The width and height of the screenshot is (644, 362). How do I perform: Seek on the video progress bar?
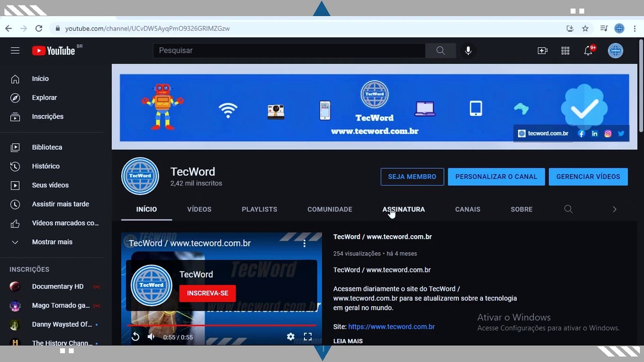pyautogui.click(x=221, y=325)
